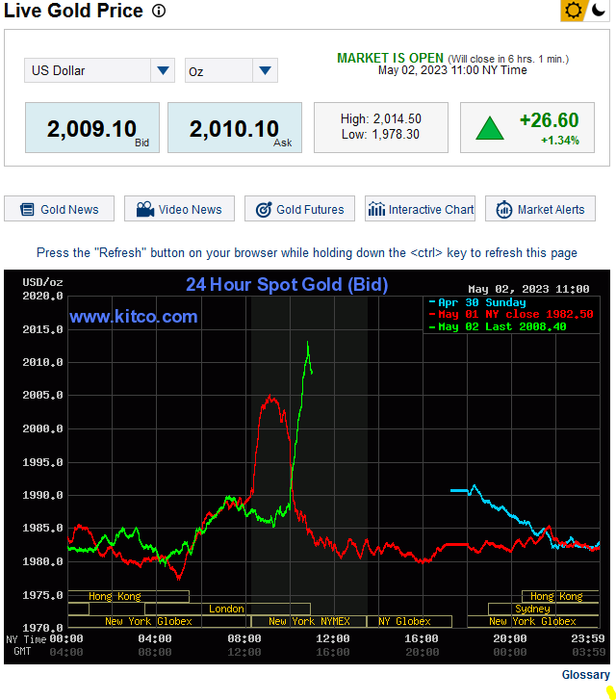Click the May 01 NY close 1982.50 legend entry
This screenshot has width=616, height=700.
point(511,314)
